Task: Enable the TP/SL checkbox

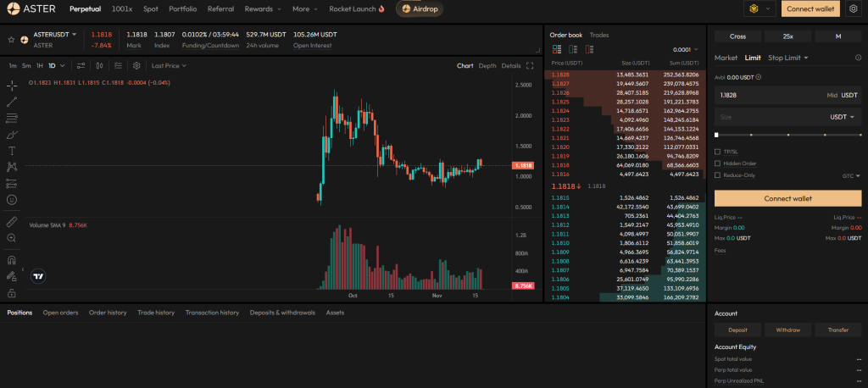Action: pyautogui.click(x=718, y=152)
